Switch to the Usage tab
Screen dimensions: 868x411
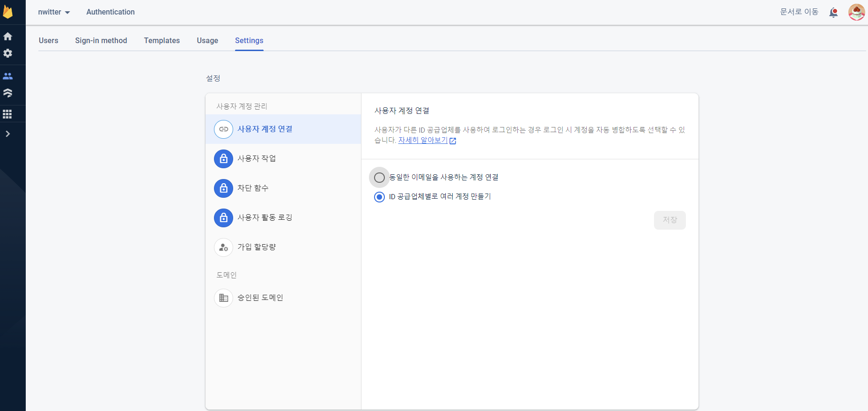click(x=207, y=40)
